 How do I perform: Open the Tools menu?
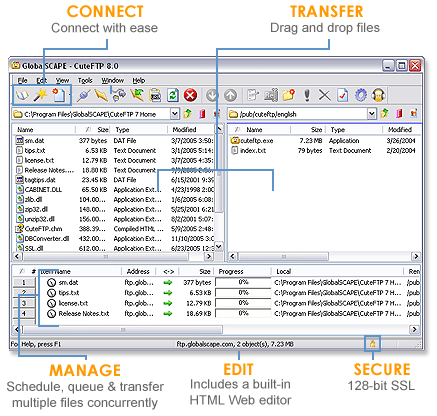[85, 80]
